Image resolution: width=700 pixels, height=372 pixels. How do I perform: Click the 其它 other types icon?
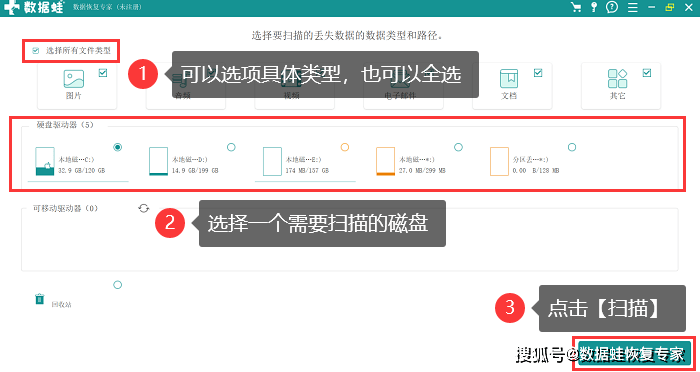point(617,79)
